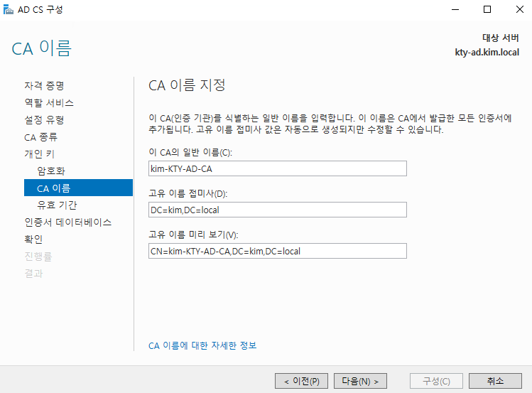Select the highlighted CA 이름 step

78,188
